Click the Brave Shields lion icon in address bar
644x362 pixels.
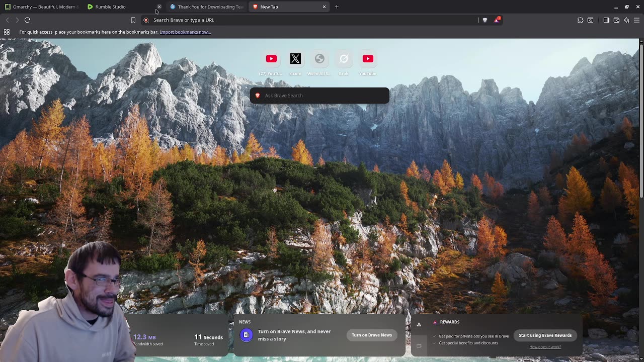(x=485, y=20)
